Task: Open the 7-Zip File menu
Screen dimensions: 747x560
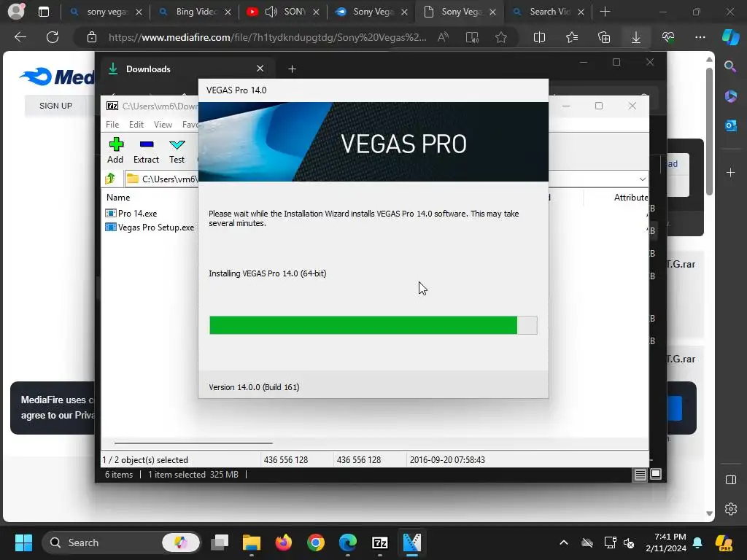Action: coord(112,124)
